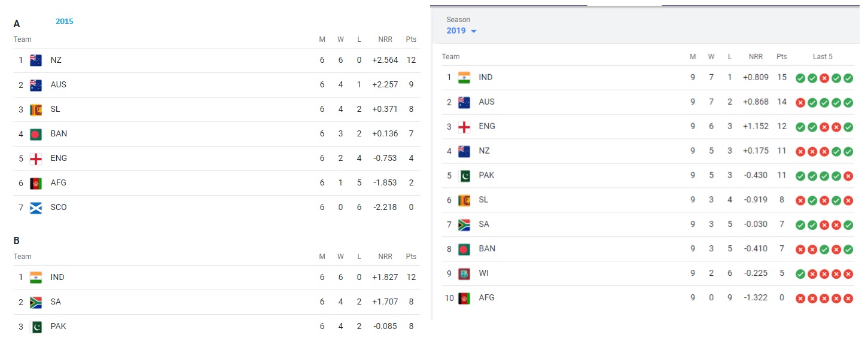Select the AUS team name in Group A
868x338 pixels.
pos(59,85)
